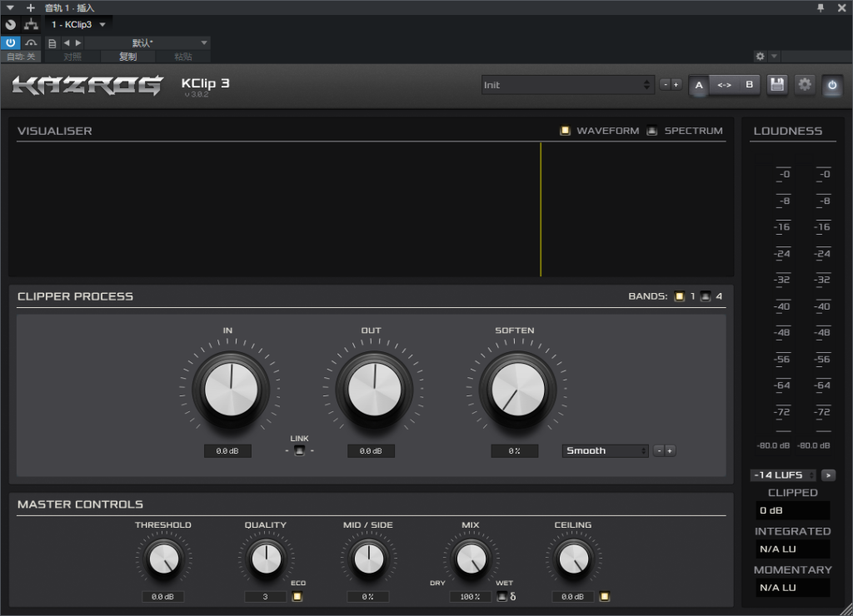This screenshot has height=616, width=853.
Task: Toggle the LINK in/out button
Action: tap(299, 450)
